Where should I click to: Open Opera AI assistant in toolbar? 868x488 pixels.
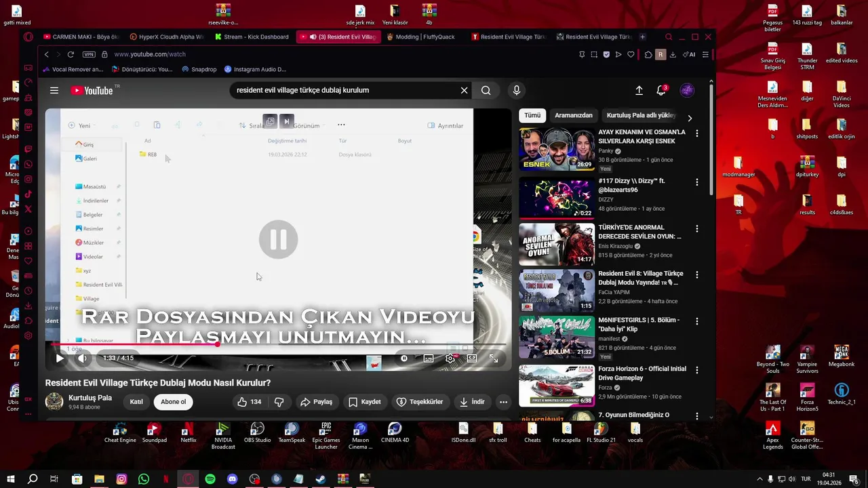point(689,54)
